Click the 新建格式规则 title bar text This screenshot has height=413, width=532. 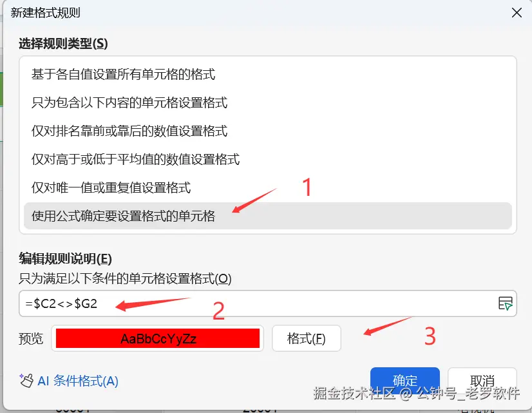[x=45, y=12]
